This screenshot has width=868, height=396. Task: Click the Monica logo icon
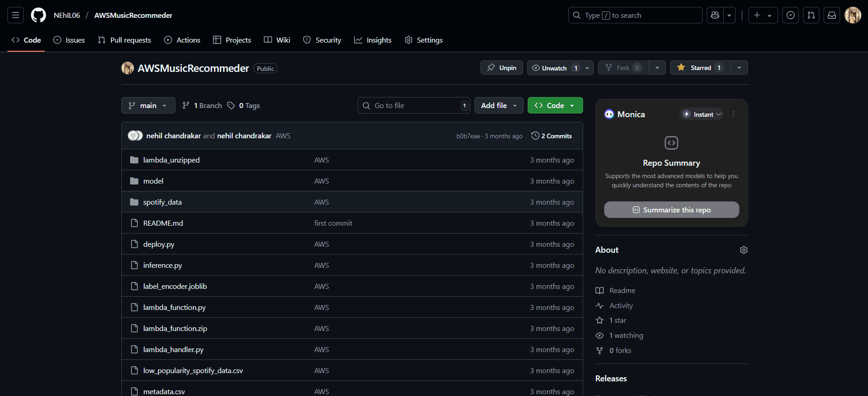point(609,114)
